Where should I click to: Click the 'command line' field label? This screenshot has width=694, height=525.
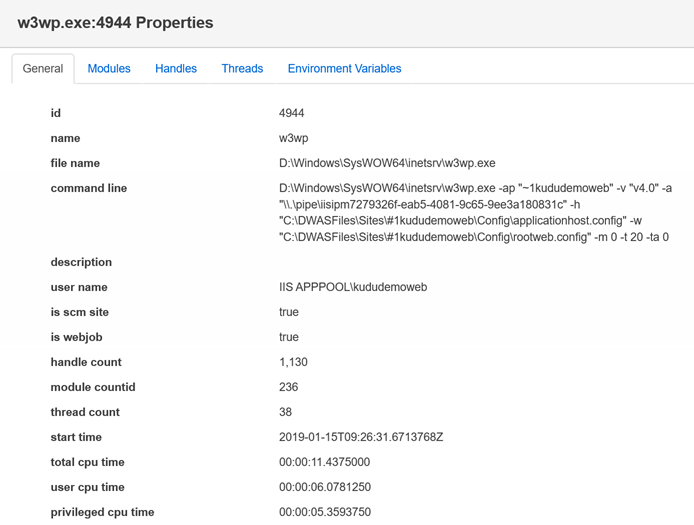pyautogui.click(x=89, y=188)
